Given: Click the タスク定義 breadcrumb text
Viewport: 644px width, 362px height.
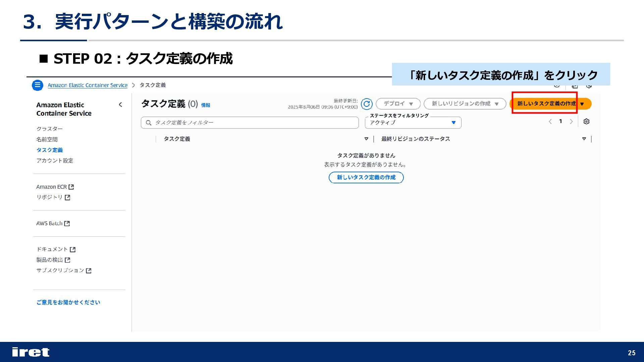Looking at the screenshot, I should 153,85.
